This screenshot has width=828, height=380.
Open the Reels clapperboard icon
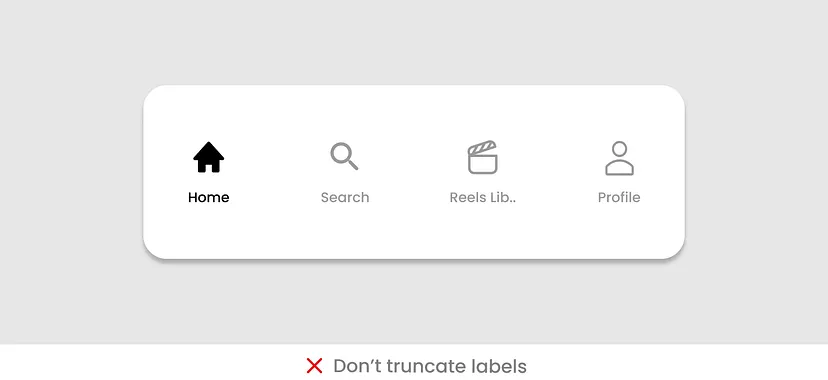(x=483, y=157)
